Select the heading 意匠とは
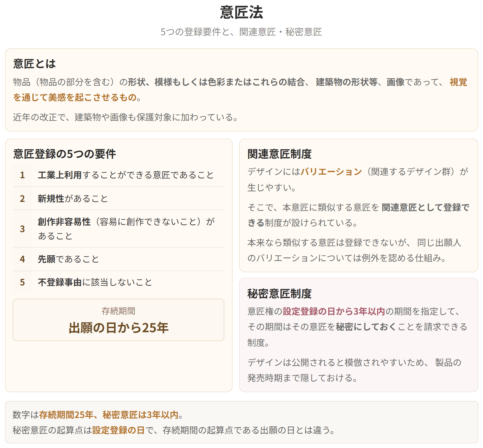This screenshot has width=483, height=448. coord(34,64)
